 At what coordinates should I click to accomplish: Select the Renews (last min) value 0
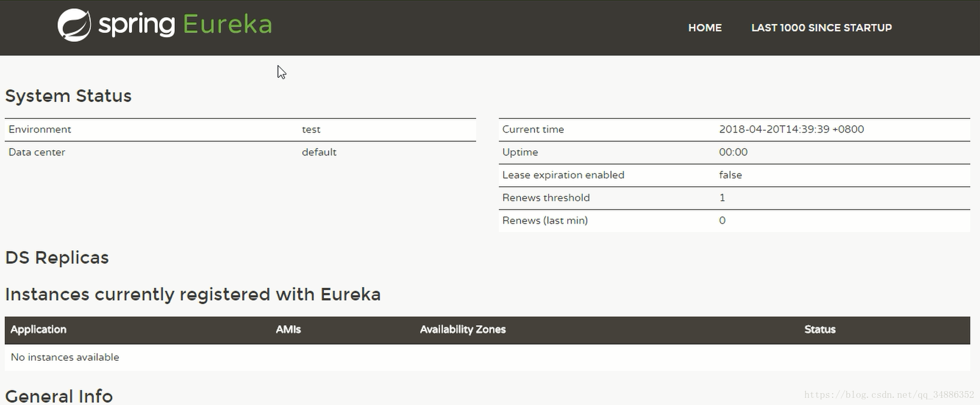pos(722,220)
